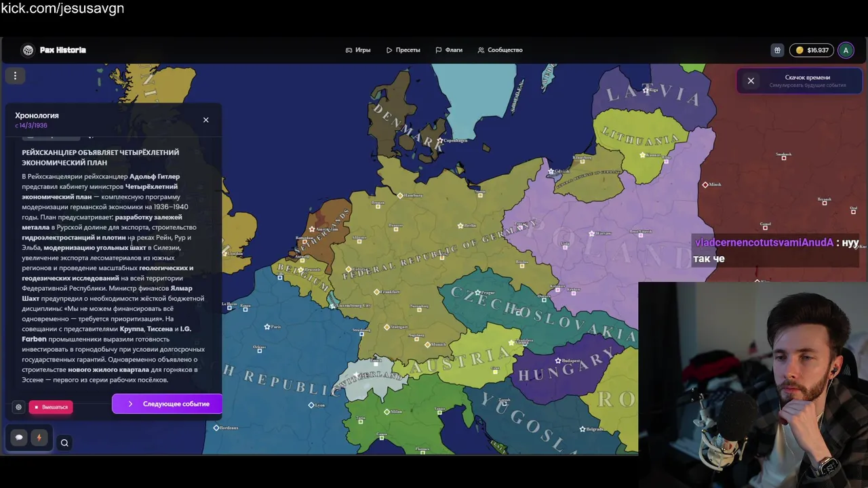The width and height of the screenshot is (868, 488).
Task: Open the three-dot map menu
Action: tap(15, 76)
